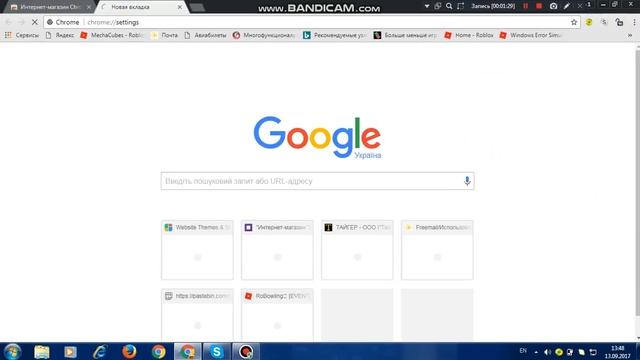Screen dimensions: 640x360
Task: Open the Авиабилеты bookmark
Action: pyautogui.click(x=205, y=36)
